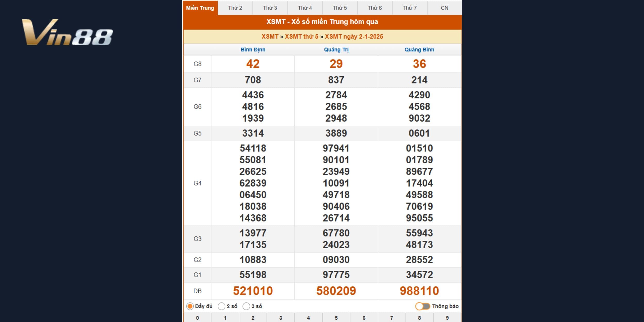Click digit filter 2
This screenshot has width=644, height=322.
click(x=253, y=318)
